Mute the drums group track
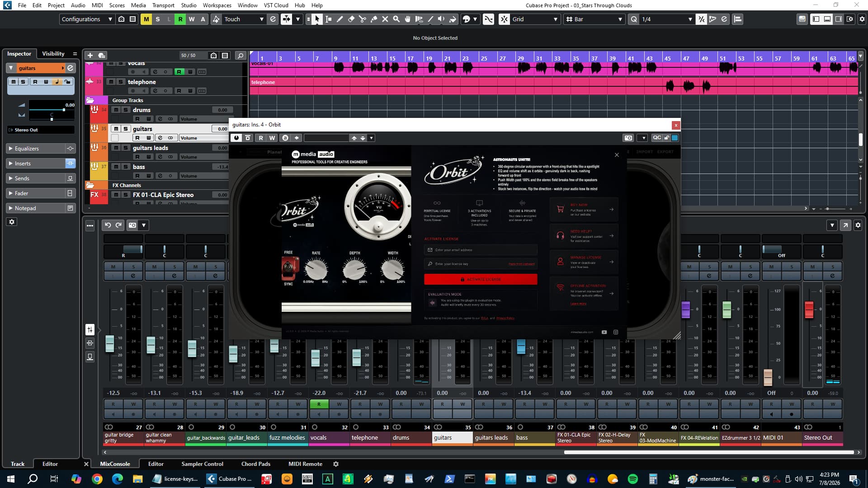Viewport: 868px width, 488px height. pos(116,110)
